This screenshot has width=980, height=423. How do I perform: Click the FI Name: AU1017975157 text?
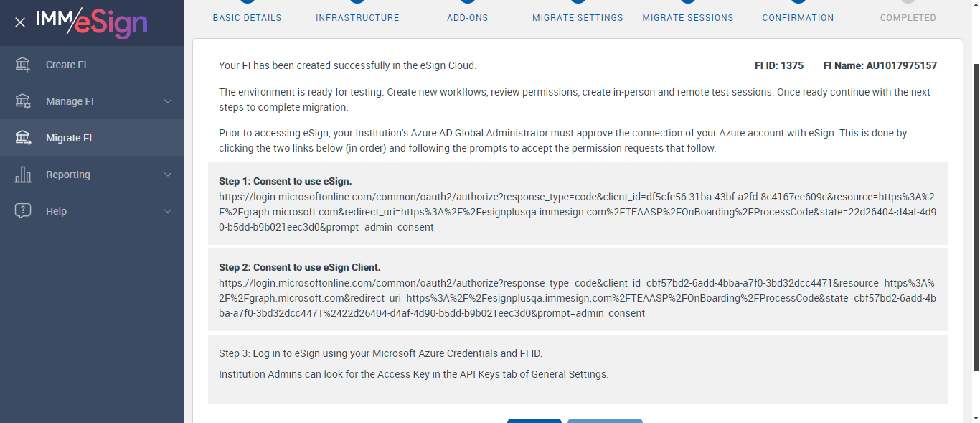click(880, 65)
